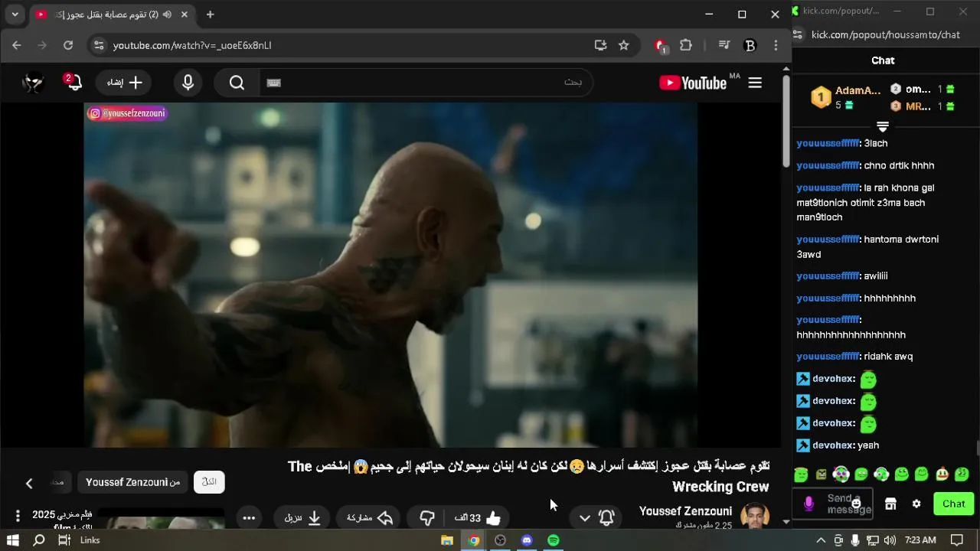Insert the duck emote from quick emotes
Image resolution: width=980 pixels, height=551 pixels.
point(942,474)
